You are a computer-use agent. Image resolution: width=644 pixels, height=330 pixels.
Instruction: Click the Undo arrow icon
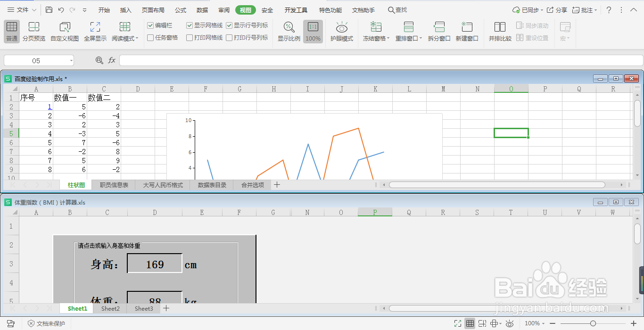click(x=61, y=10)
